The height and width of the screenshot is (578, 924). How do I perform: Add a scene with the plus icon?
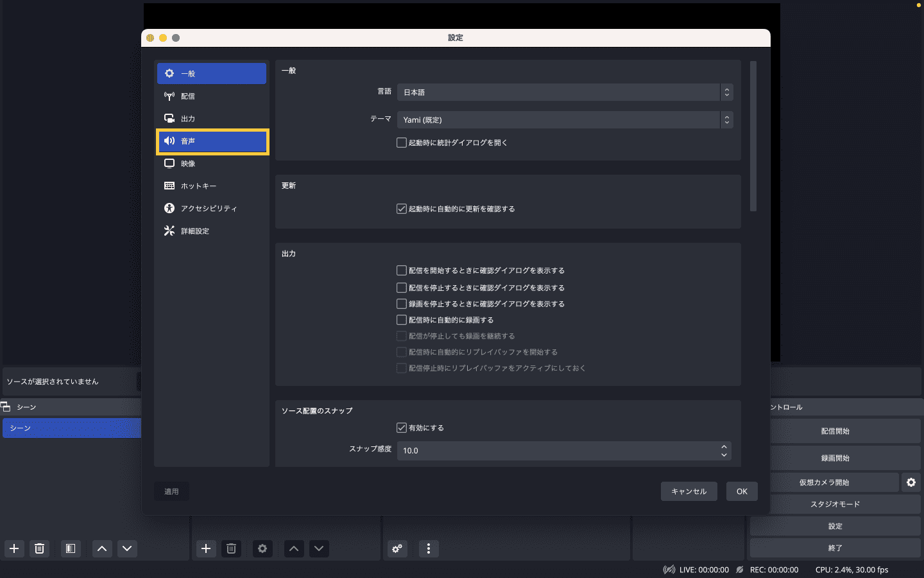point(14,548)
